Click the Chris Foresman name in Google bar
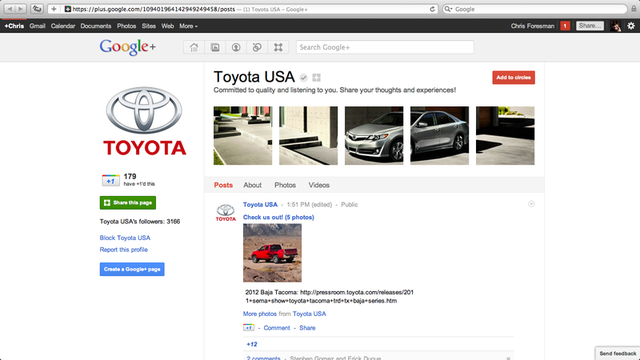This screenshot has height=360, width=640. (532, 26)
